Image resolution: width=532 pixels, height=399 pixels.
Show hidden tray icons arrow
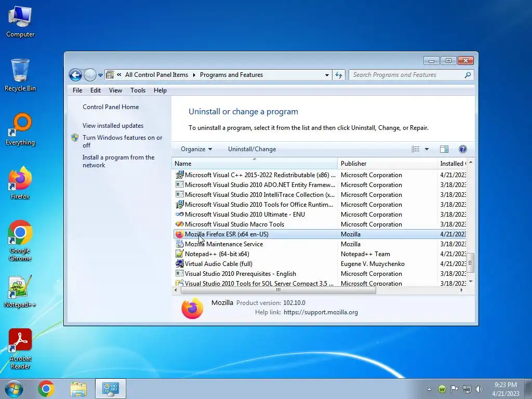click(x=429, y=389)
